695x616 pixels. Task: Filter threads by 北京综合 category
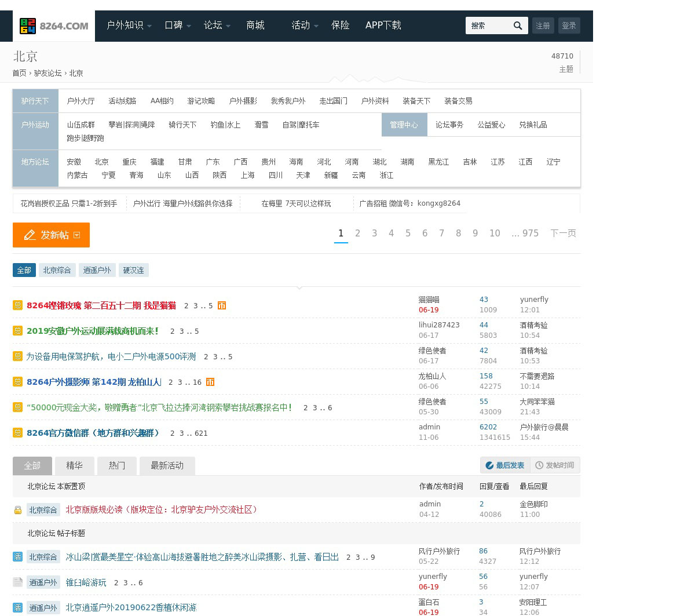57,270
